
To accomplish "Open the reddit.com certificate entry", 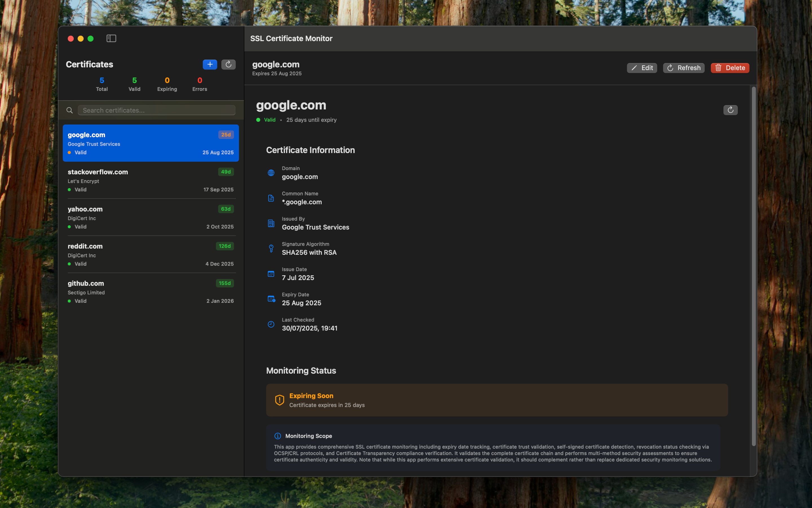I will (x=151, y=255).
